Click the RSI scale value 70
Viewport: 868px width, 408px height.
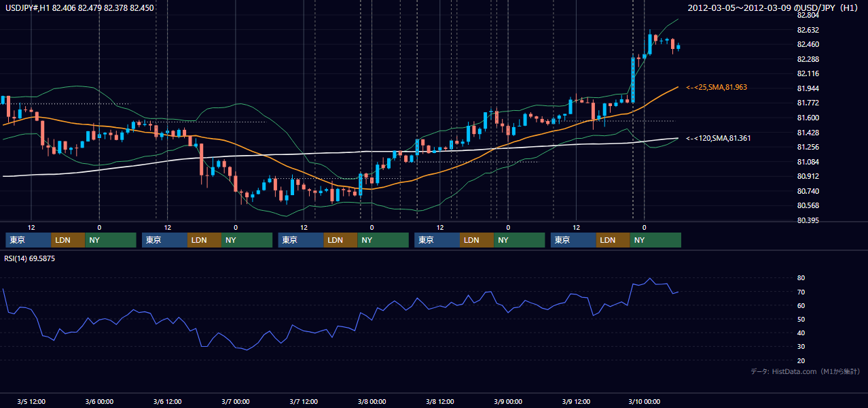(x=801, y=292)
